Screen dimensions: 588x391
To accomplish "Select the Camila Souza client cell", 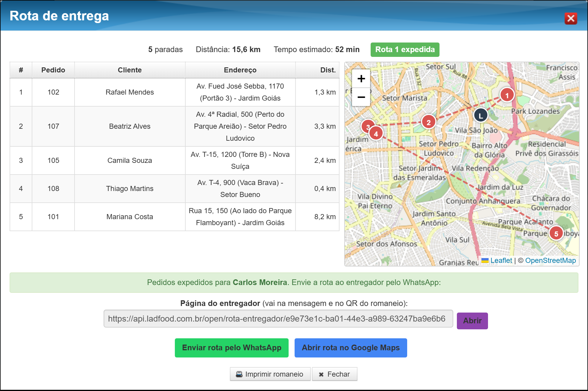I will pyautogui.click(x=130, y=160).
